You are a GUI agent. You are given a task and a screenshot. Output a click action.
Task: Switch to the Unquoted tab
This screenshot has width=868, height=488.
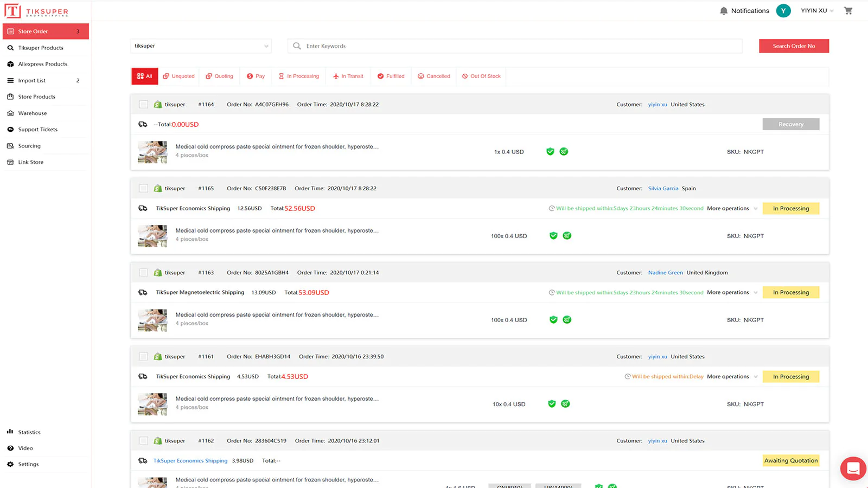click(x=178, y=76)
